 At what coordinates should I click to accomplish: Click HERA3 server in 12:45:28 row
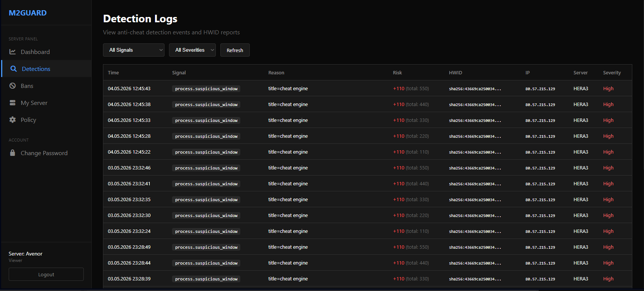coord(581,136)
